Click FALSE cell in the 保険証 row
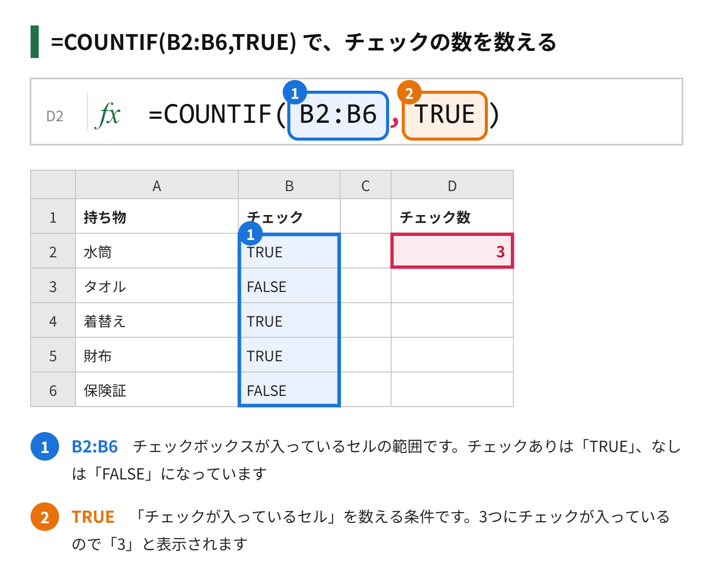This screenshot has height=588, width=713. 289,390
